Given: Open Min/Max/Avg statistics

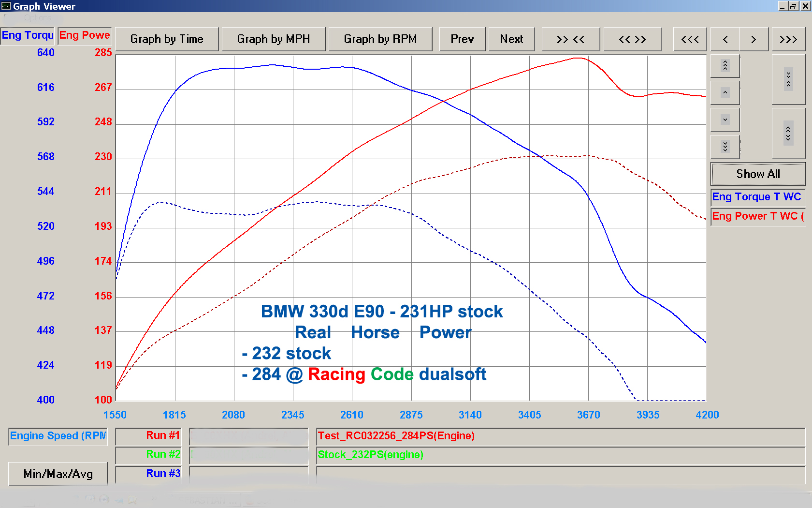Looking at the screenshot, I should 58,474.
